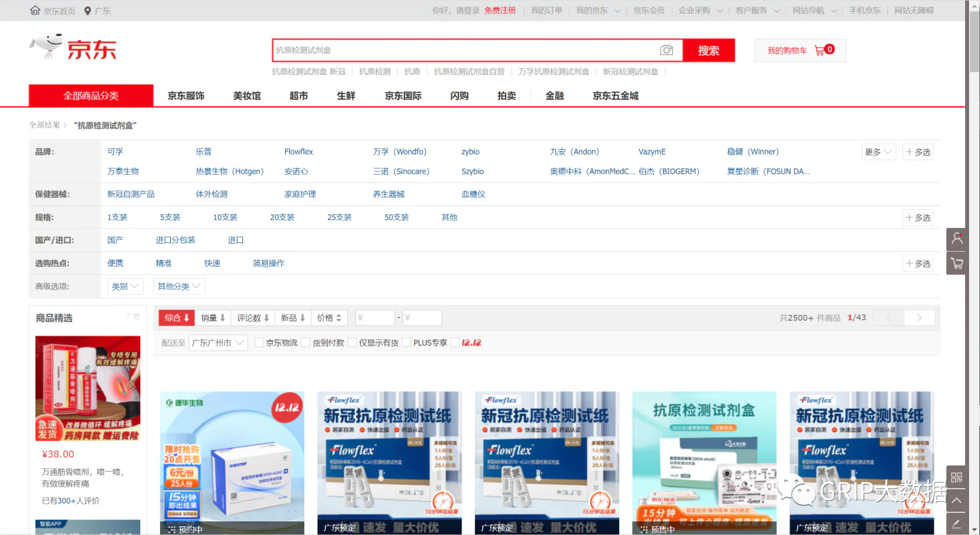
Task: Sort by 综合 tab
Action: coord(177,318)
